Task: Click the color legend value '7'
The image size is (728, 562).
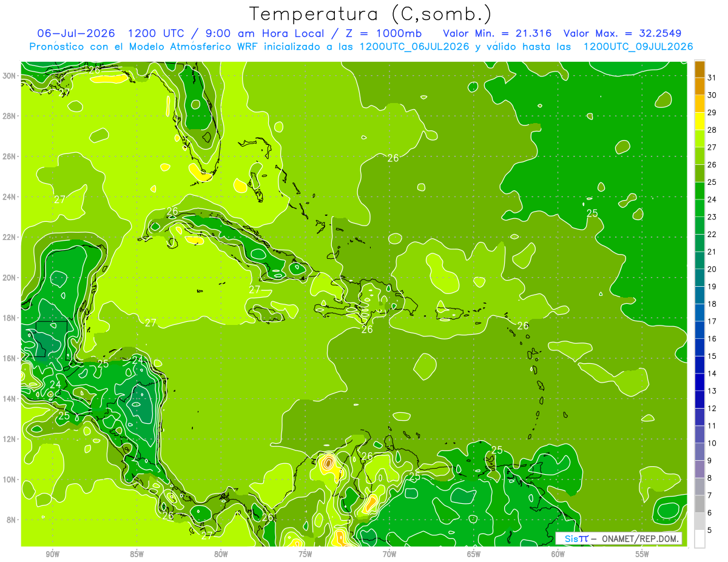Action: click(710, 496)
